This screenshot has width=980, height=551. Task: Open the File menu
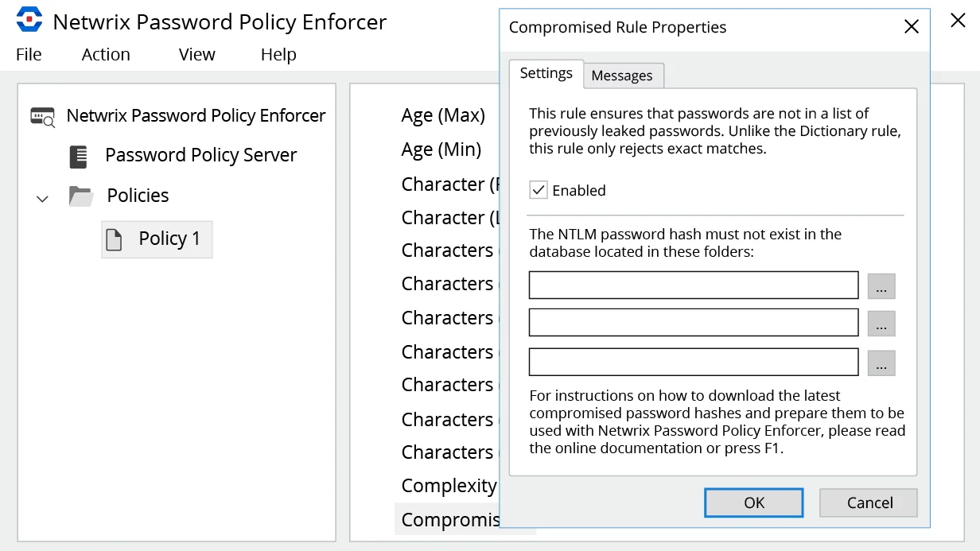pyautogui.click(x=29, y=54)
